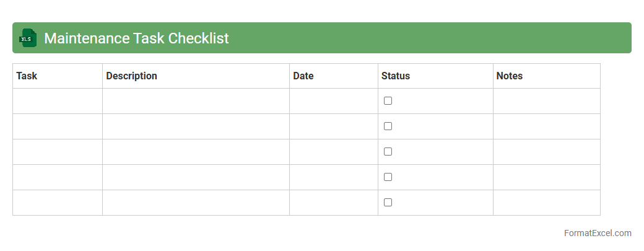Select the first row Description cell
The height and width of the screenshot is (251, 644).
coord(196,101)
